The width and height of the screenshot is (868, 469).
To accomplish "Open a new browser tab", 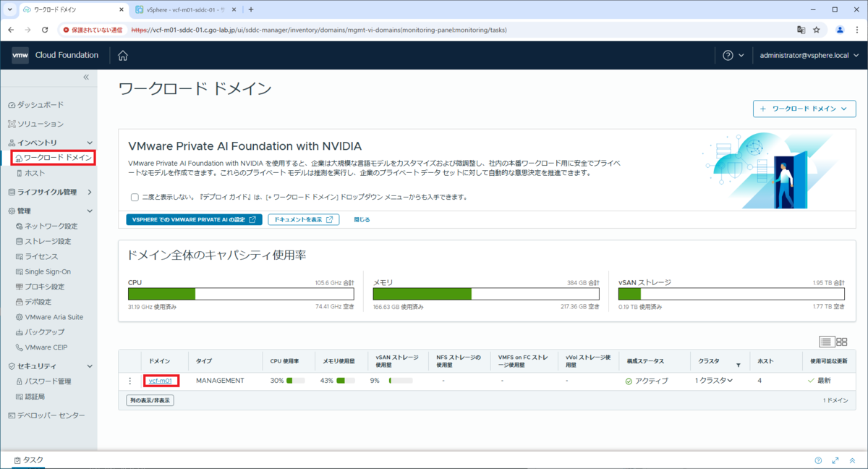I will (251, 9).
